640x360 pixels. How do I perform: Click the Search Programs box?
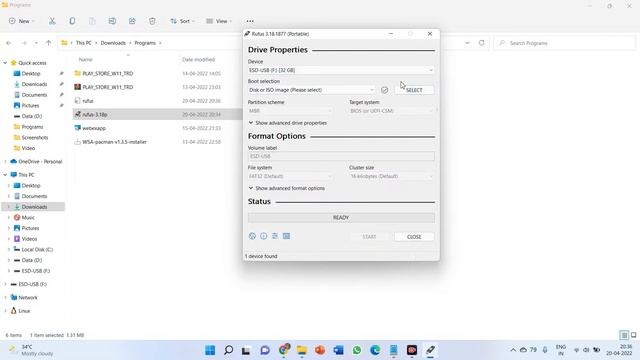(x=564, y=43)
